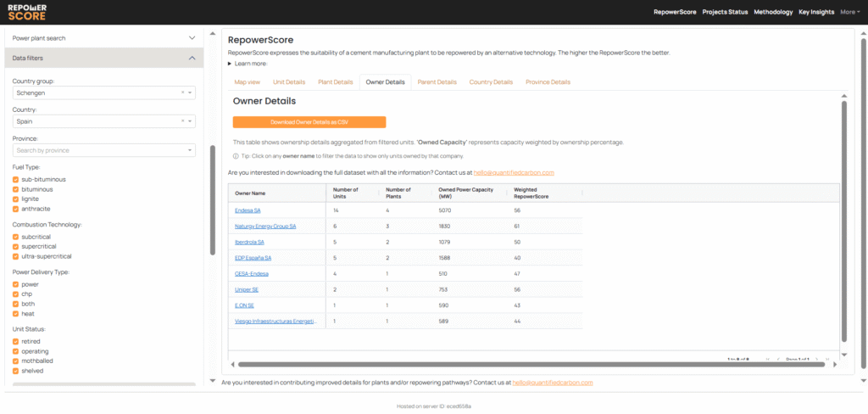Expand the Power plant search section
The height and width of the screenshot is (414, 868).
pyautogui.click(x=191, y=38)
